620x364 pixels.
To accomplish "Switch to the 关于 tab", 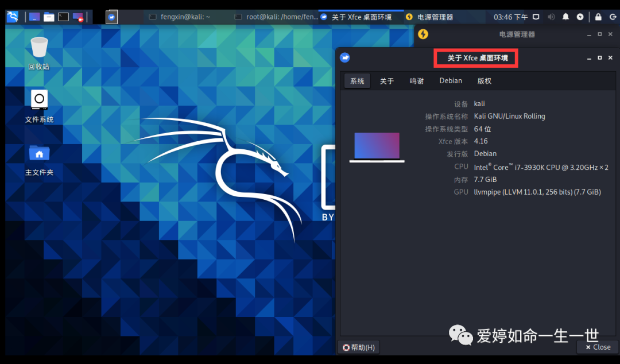I will point(387,81).
